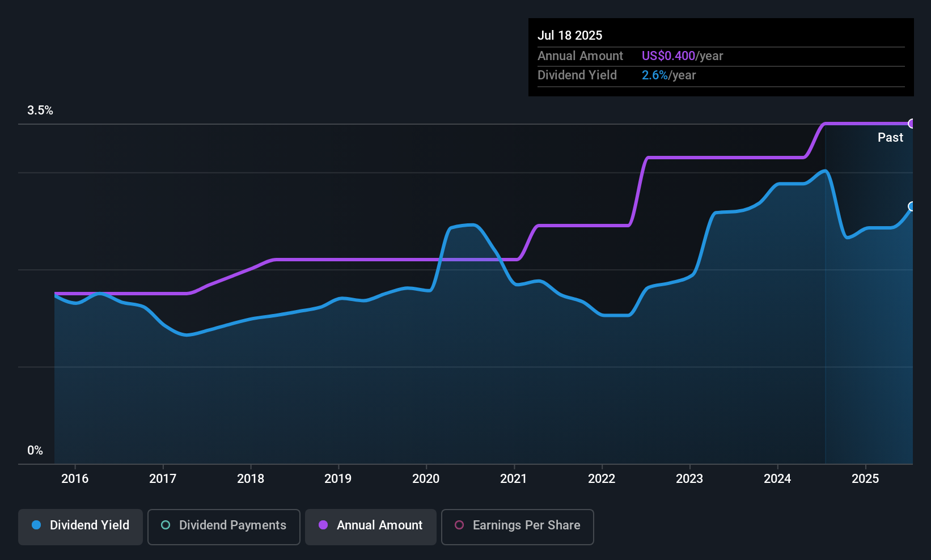The width and height of the screenshot is (931, 560).
Task: Click the 0% y-axis label
Action: [x=35, y=451]
